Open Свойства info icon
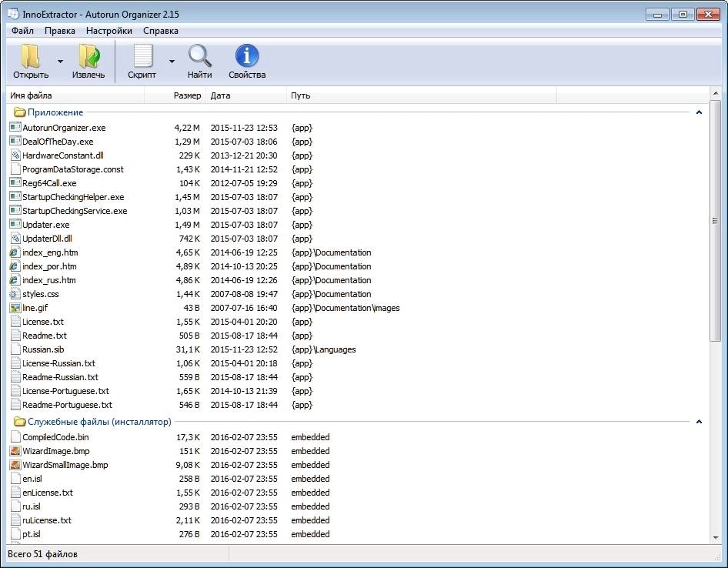 pyautogui.click(x=247, y=56)
